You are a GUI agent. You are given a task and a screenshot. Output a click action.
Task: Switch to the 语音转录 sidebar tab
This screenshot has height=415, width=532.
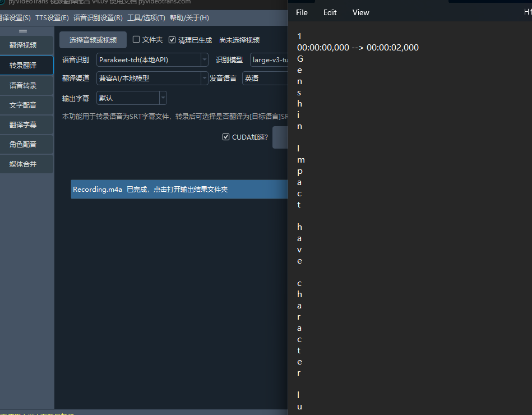26,85
